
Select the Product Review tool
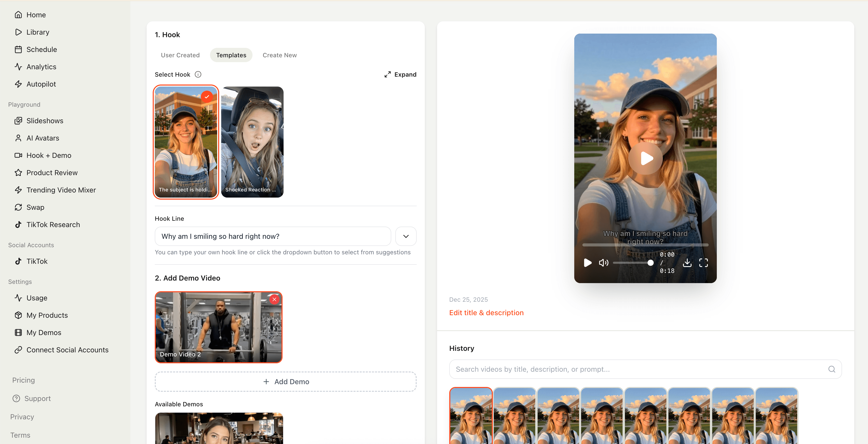(x=52, y=172)
